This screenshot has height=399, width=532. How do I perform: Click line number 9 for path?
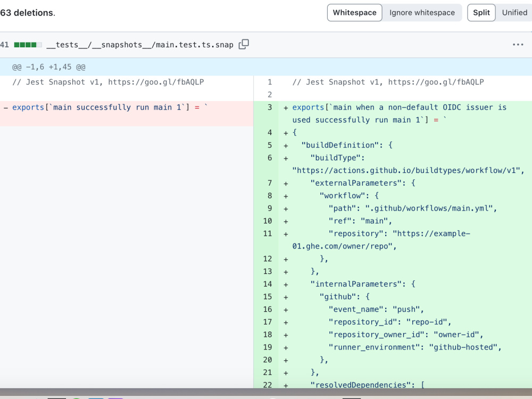click(x=269, y=209)
